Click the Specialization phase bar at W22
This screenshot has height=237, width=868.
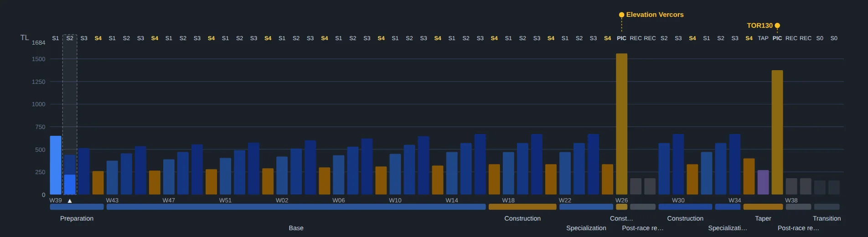point(586,207)
